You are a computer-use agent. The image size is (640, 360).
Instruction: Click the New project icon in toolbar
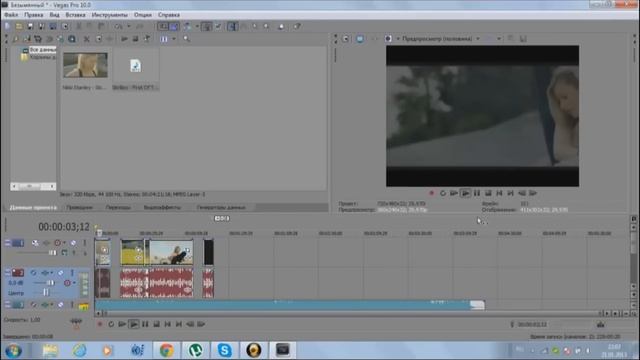(x=7, y=26)
